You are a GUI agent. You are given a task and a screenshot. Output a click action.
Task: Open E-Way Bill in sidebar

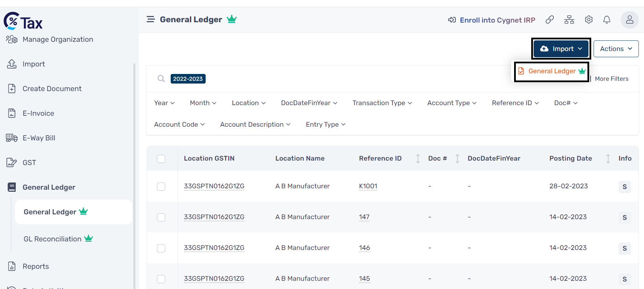(39, 138)
